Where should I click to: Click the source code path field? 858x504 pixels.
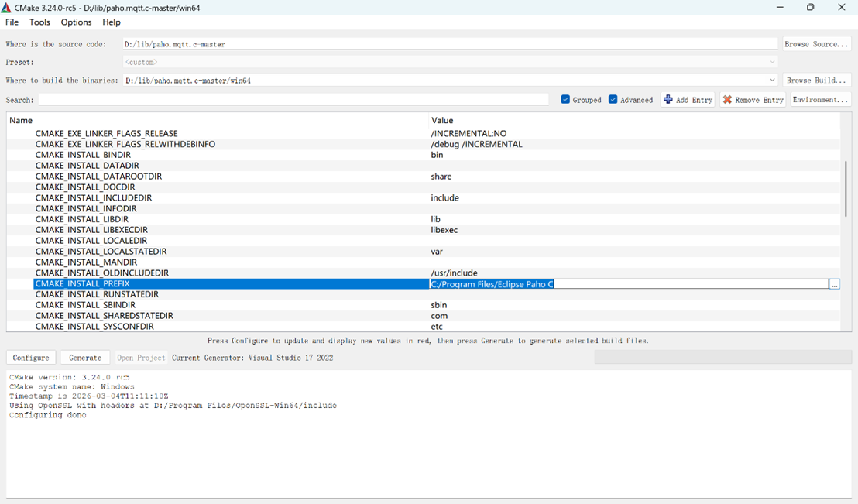click(450, 44)
